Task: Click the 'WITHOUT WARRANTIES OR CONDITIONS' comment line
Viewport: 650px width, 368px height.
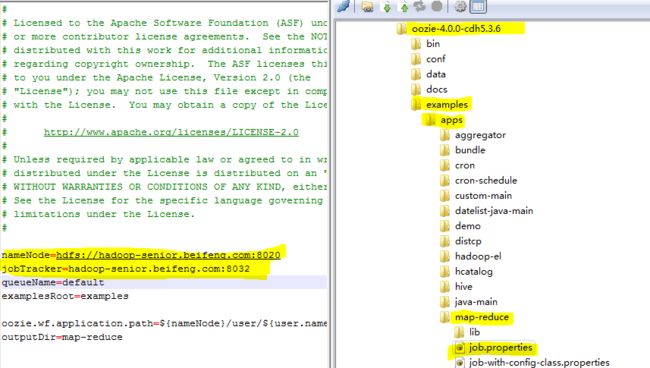Action: 165,187
